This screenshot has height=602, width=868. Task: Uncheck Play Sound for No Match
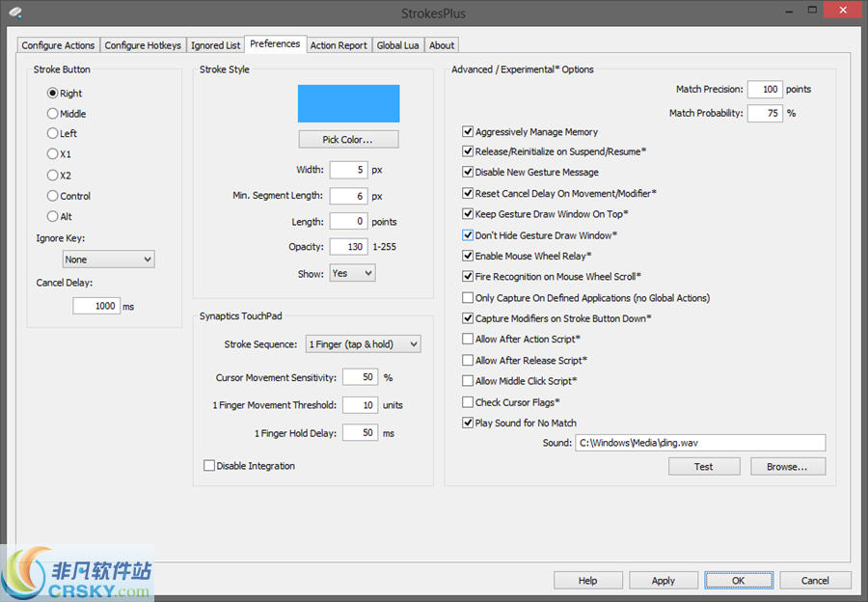tap(468, 423)
